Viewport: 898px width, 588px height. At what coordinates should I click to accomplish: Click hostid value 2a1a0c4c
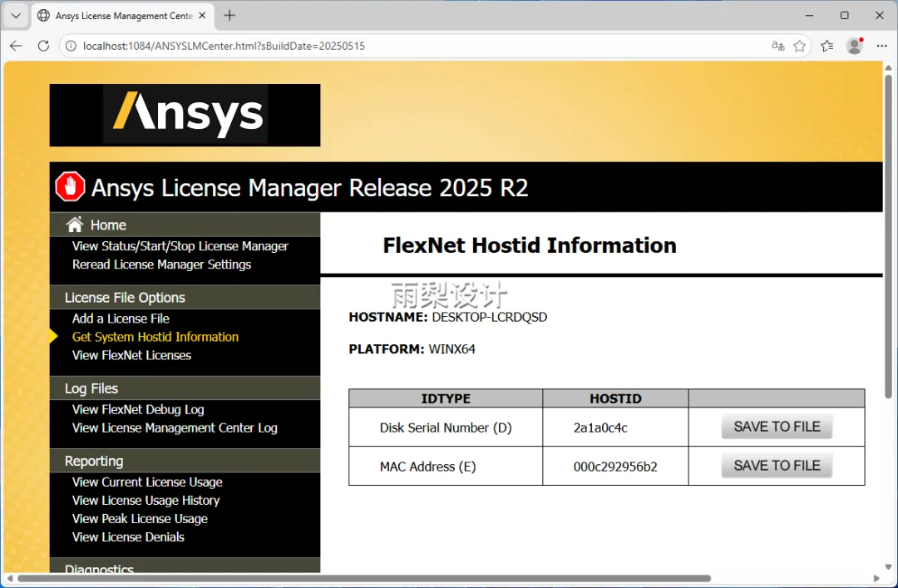[x=600, y=428]
